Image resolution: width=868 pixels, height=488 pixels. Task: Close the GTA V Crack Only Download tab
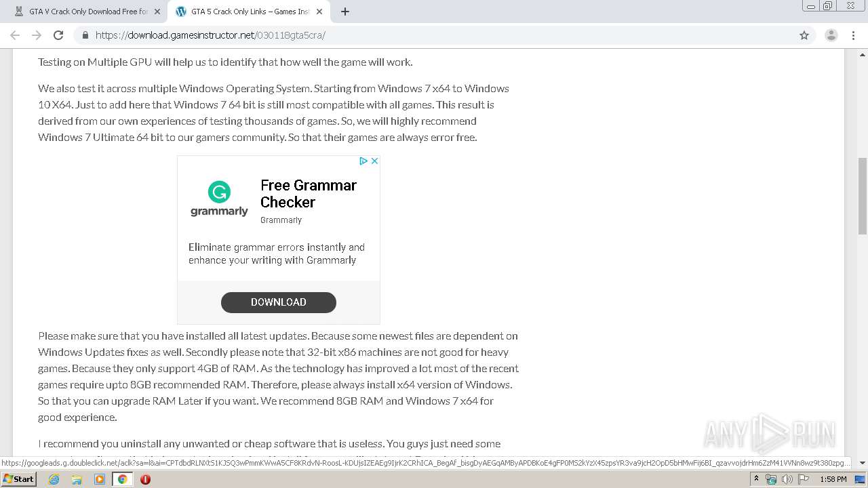[x=157, y=12]
